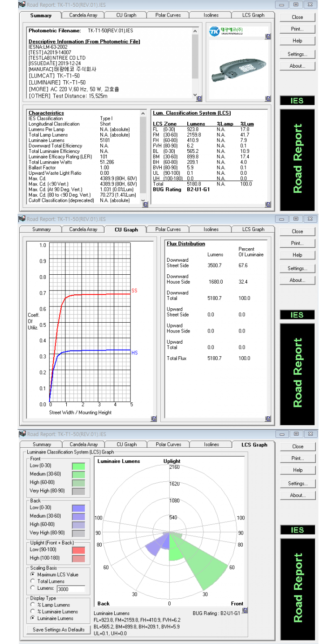336x644 pixels.
Task: Click copy icon in Descriptive Information panel
Action: pos(199,99)
